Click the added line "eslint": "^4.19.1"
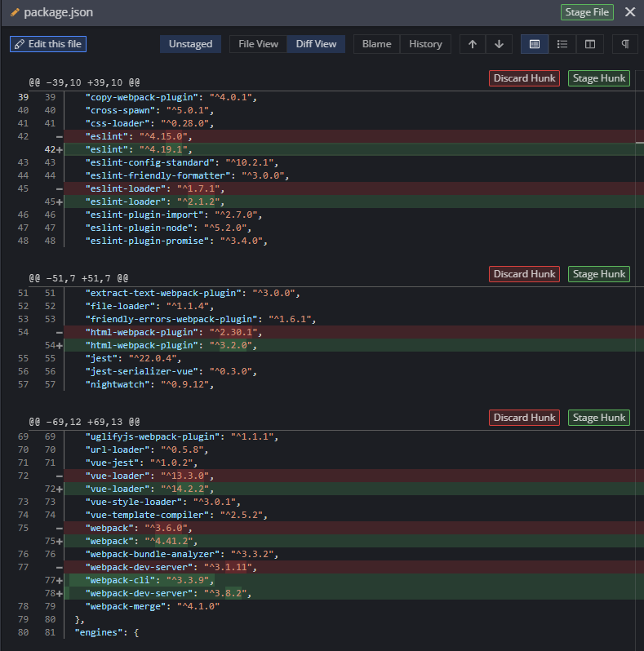The width and height of the screenshot is (644, 651). 354,149
